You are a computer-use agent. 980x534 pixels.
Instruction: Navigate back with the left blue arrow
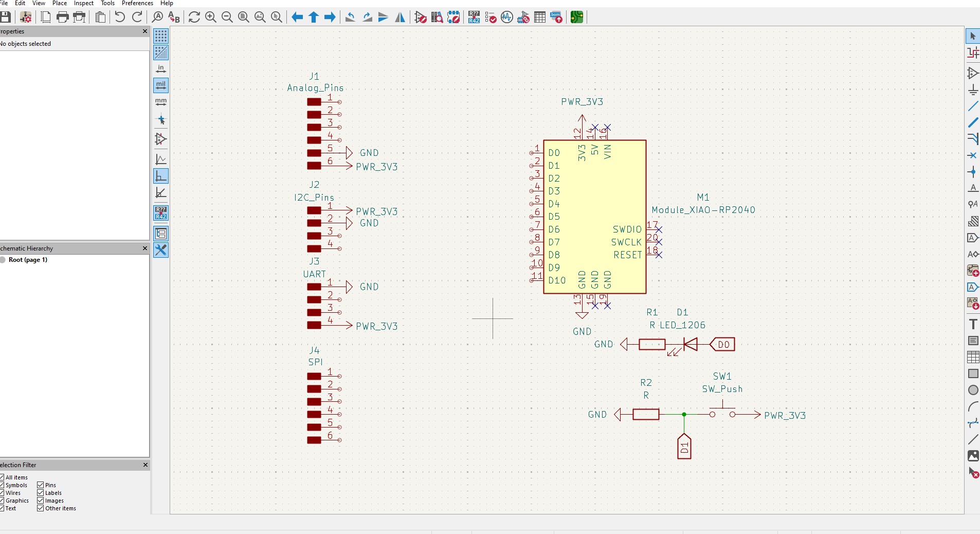[297, 17]
